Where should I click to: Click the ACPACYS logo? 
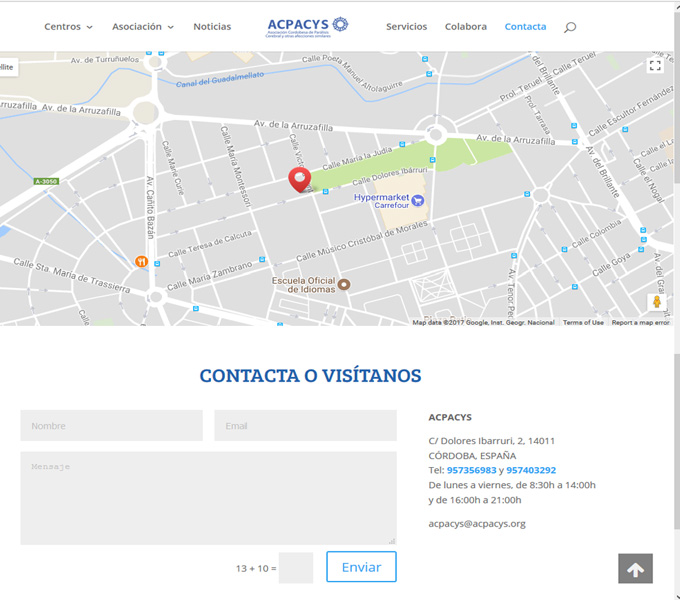tap(307, 27)
